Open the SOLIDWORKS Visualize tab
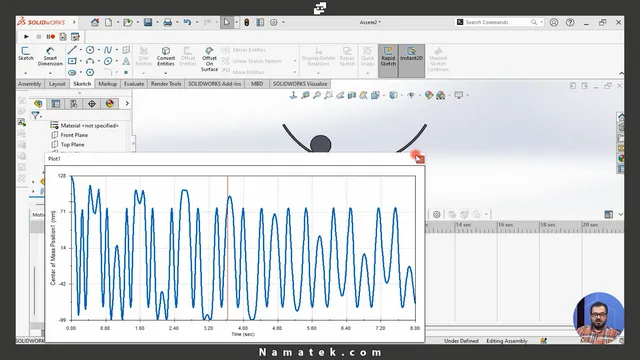 (x=300, y=84)
